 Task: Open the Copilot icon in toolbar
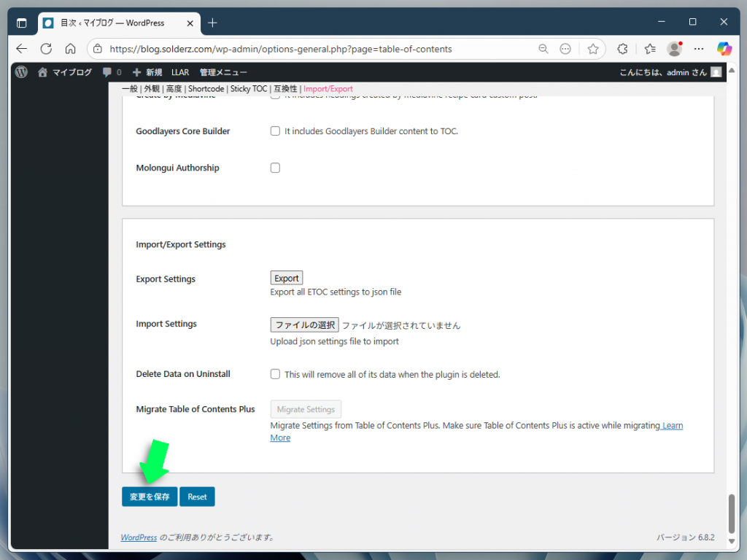pos(724,49)
